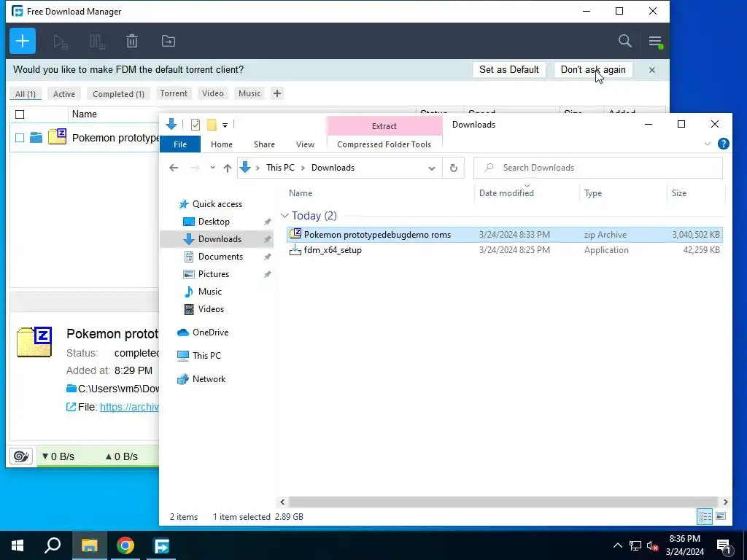The width and height of the screenshot is (747, 560).
Task: Click the move to folder icon in FDM
Action: [169, 42]
